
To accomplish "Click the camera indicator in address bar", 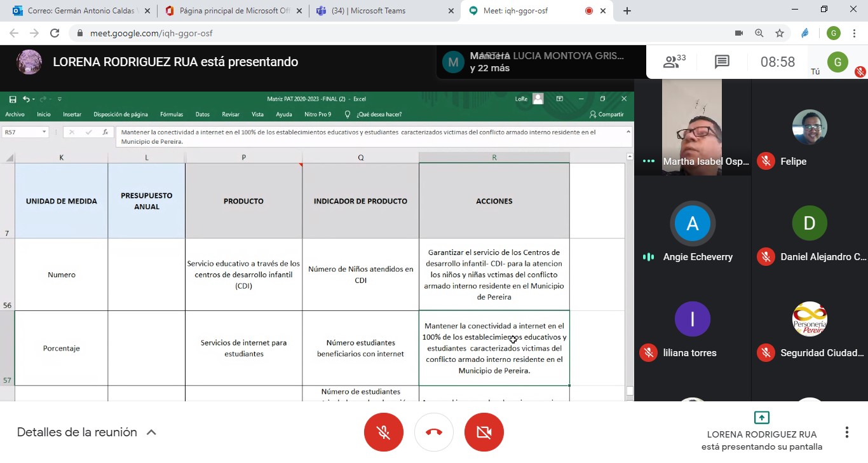I will click(739, 33).
